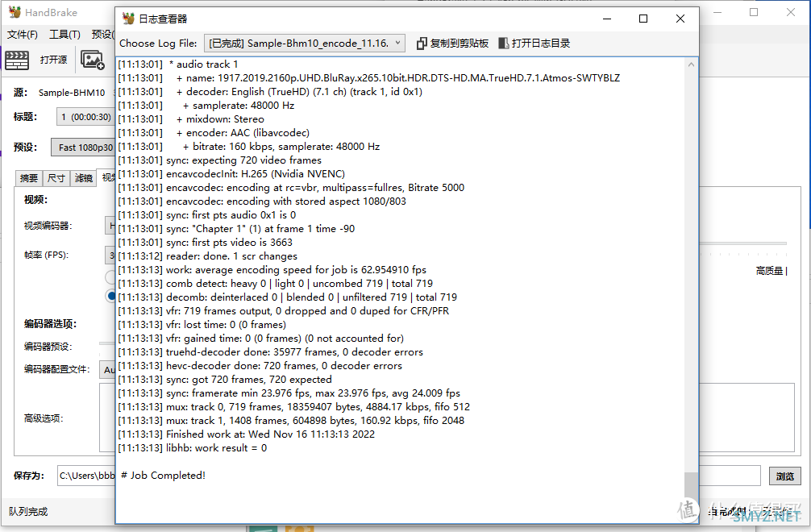Switch to the 滤镜 tab
Screen dimensions: 811x532
(83, 178)
